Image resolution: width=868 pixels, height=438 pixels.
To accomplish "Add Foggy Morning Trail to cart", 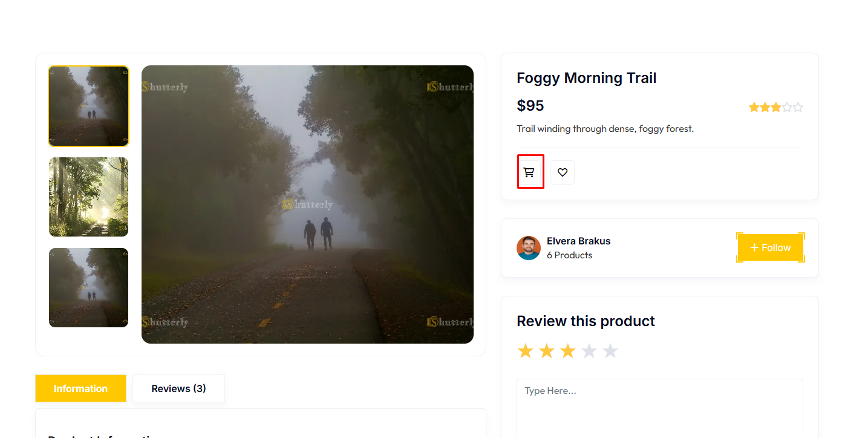I will [529, 172].
